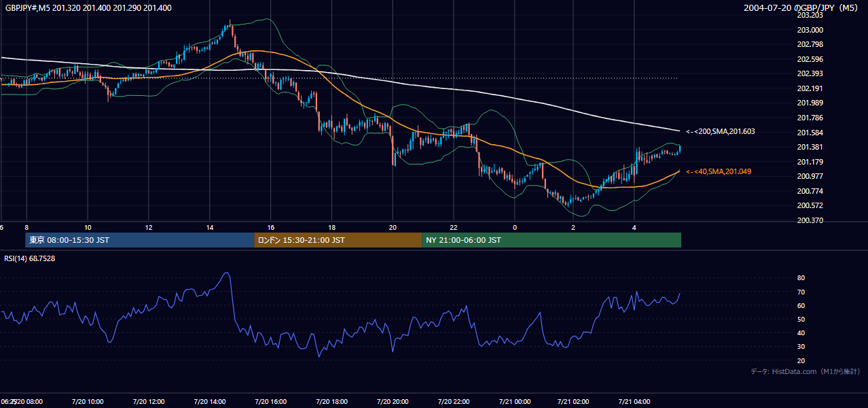Click the 7/20 08:00 time axis label

point(27,402)
